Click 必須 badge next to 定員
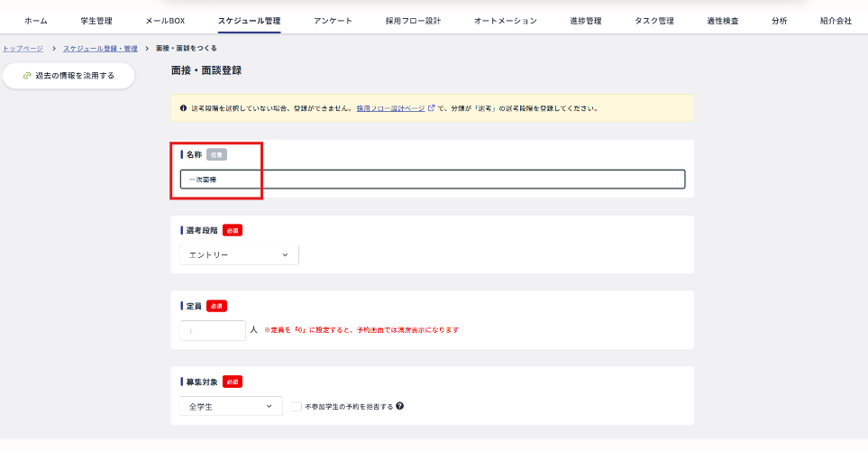Viewport: 868px width, 452px height. (x=216, y=306)
